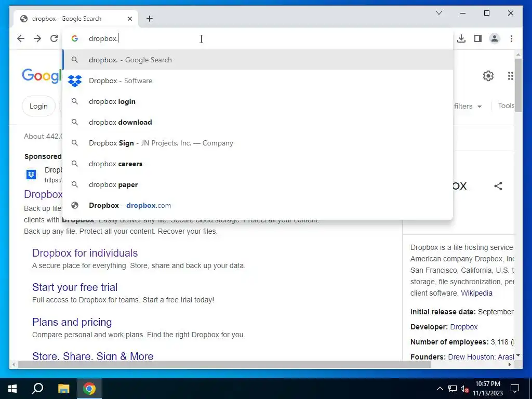Click the 'Sponsored' label
532x399 pixels.
click(x=43, y=156)
